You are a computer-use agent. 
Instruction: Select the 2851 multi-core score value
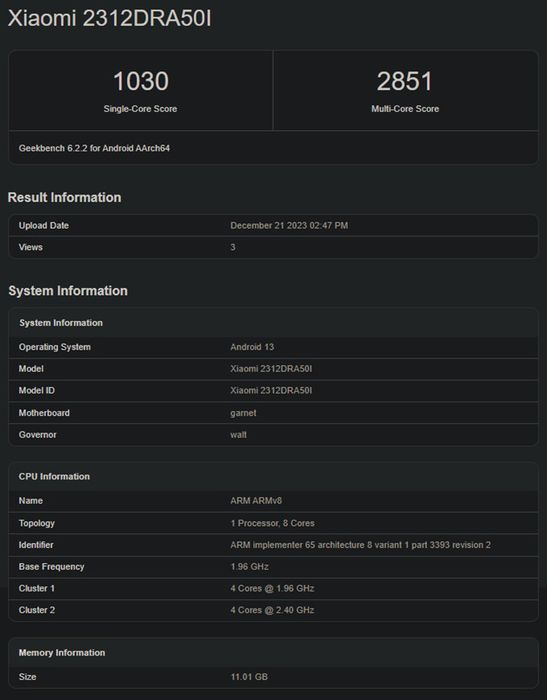(x=405, y=81)
